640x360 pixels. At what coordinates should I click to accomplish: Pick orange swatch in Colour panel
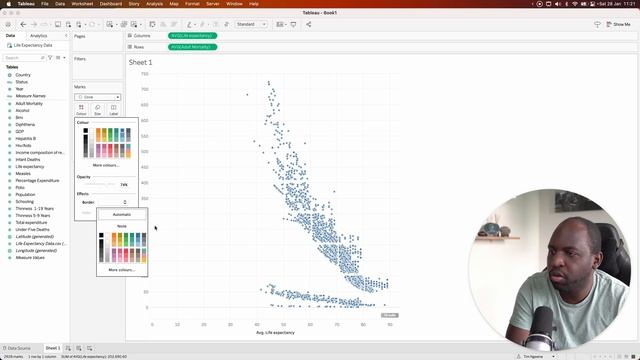(98, 135)
